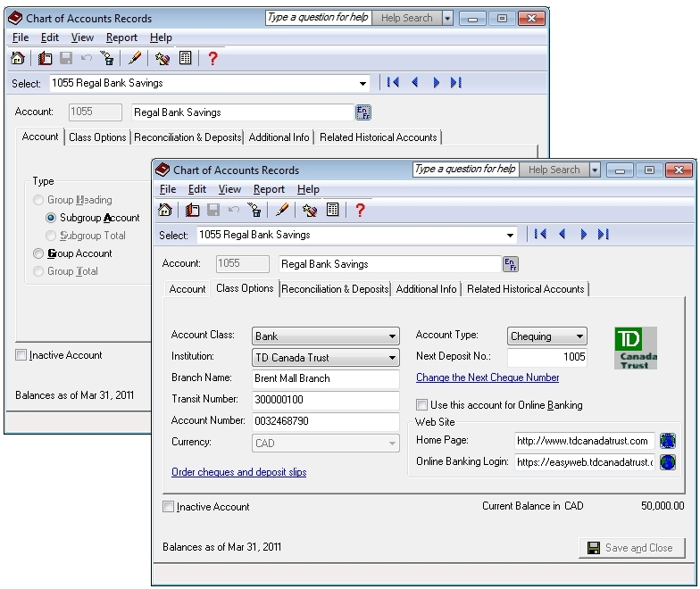Open the Report menu in the front window

269,189
